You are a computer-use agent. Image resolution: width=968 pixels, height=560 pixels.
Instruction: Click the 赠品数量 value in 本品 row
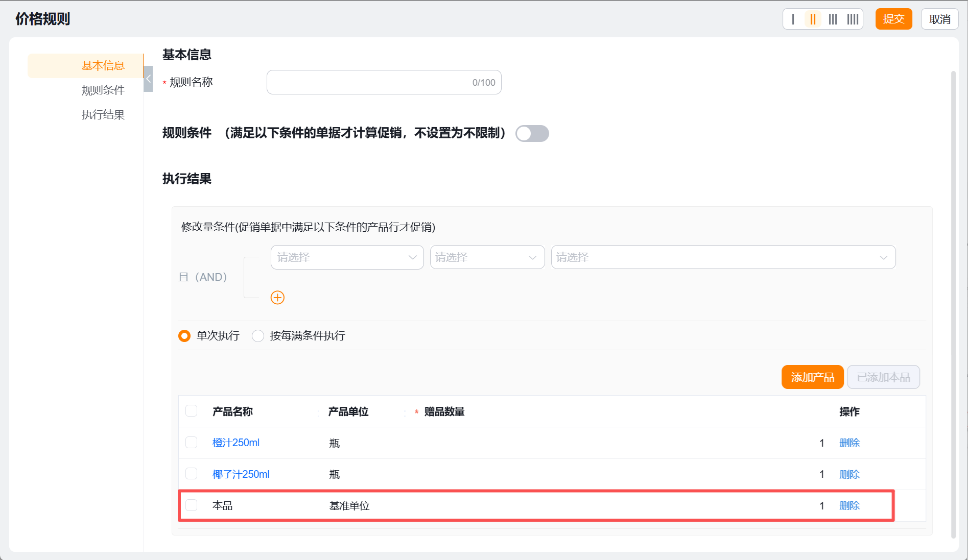click(x=822, y=505)
